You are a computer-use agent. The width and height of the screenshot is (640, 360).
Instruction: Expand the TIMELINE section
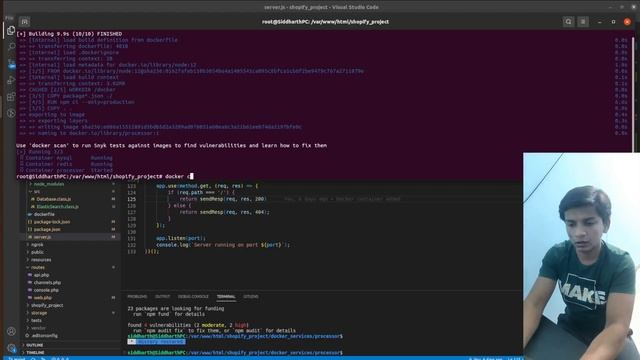coord(35,352)
